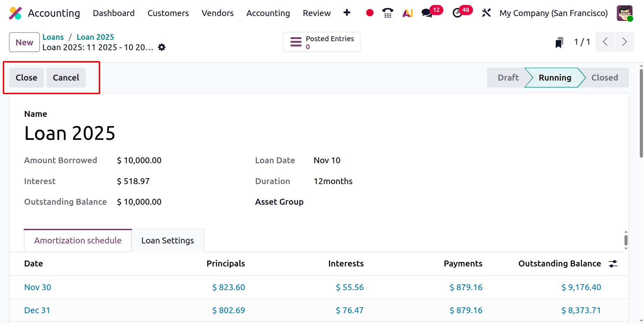644x324 pixels.
Task: Open the AI assistant icon
Action: point(407,13)
